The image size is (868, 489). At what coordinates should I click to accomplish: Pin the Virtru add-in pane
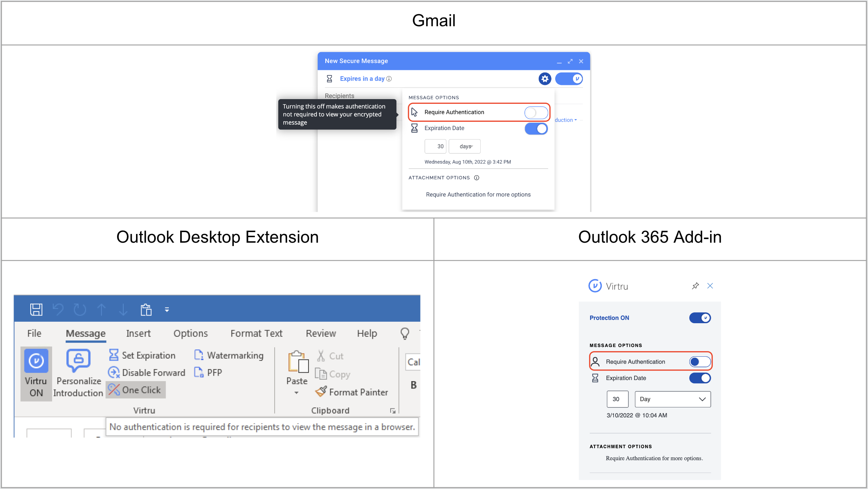(x=695, y=286)
